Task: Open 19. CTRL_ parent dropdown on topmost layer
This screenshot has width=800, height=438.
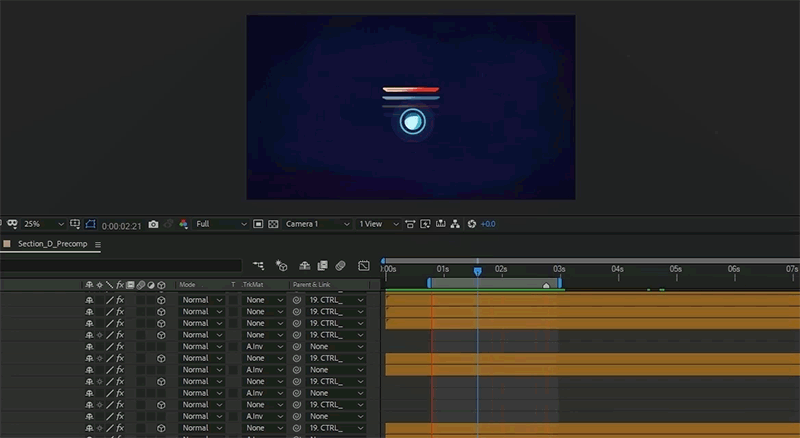Action: 336,300
